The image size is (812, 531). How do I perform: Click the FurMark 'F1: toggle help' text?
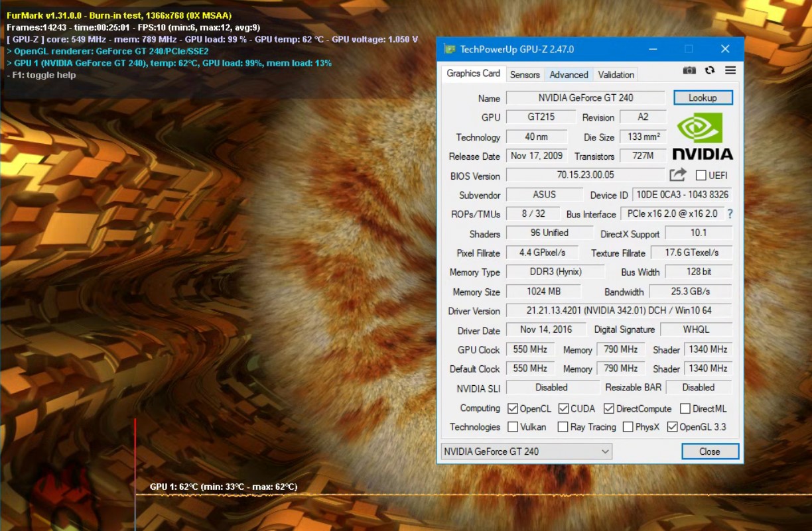[41, 75]
